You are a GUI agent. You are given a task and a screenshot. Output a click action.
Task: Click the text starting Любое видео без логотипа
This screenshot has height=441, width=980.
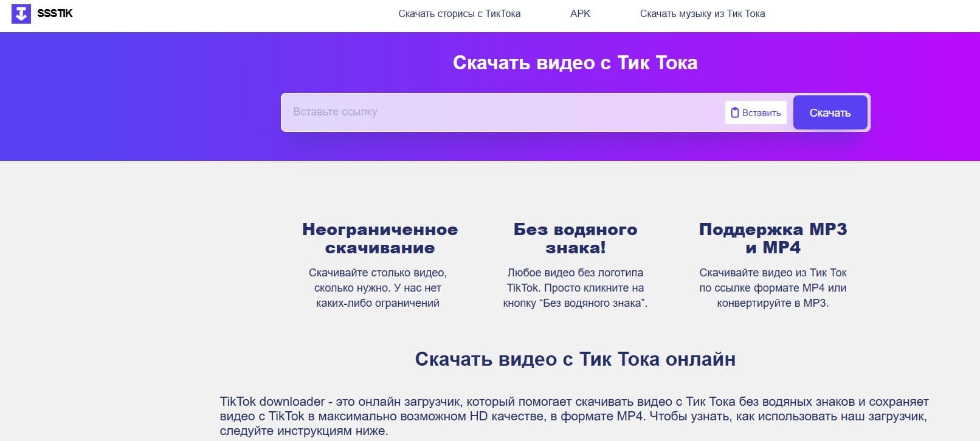pyautogui.click(x=575, y=288)
